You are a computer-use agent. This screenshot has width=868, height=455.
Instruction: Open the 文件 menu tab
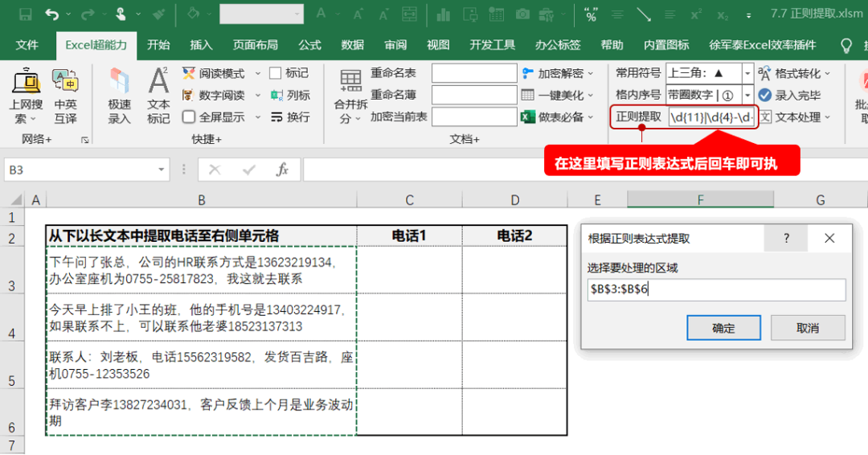tap(27, 45)
